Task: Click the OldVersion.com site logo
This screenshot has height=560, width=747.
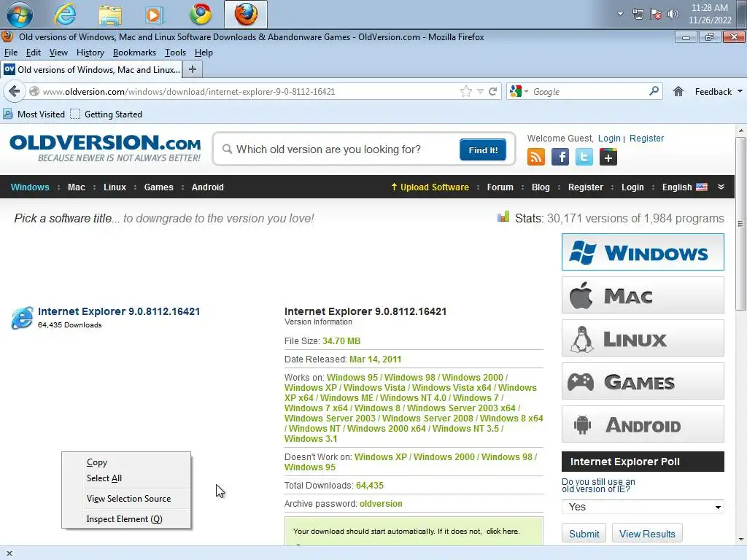Action: point(105,148)
